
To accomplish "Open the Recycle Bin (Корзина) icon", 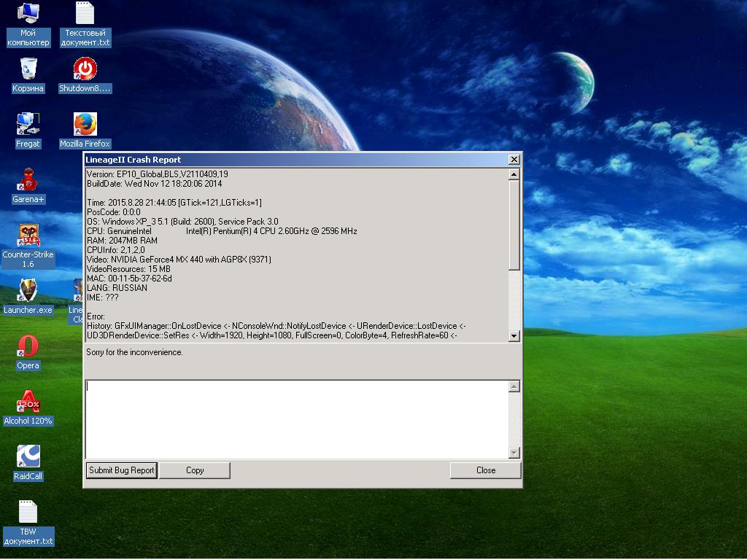I will [28, 75].
